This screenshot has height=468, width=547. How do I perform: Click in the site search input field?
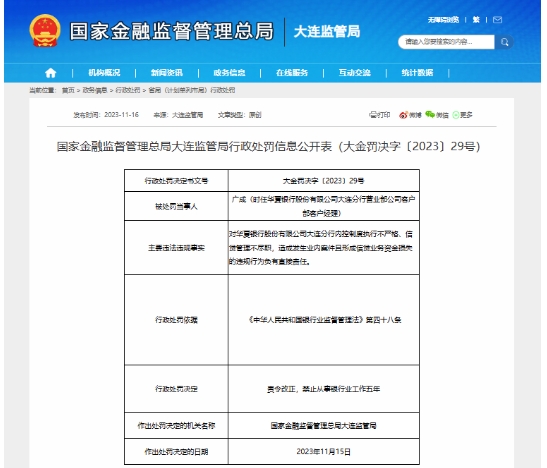[x=447, y=42]
